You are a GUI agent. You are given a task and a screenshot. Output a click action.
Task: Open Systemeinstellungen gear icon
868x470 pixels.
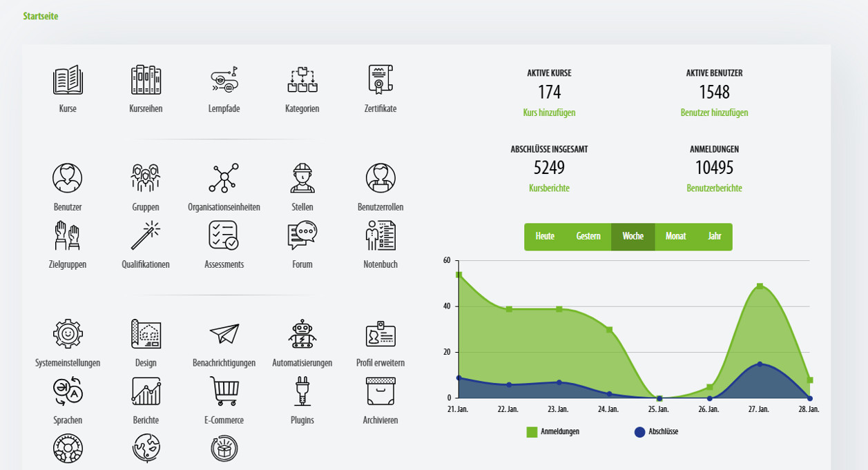pos(68,334)
